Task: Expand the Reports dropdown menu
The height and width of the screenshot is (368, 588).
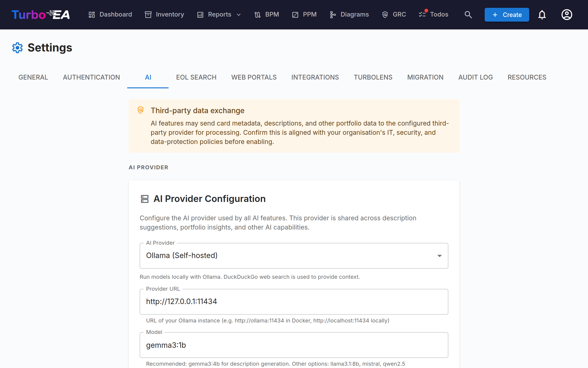Action: (219, 14)
